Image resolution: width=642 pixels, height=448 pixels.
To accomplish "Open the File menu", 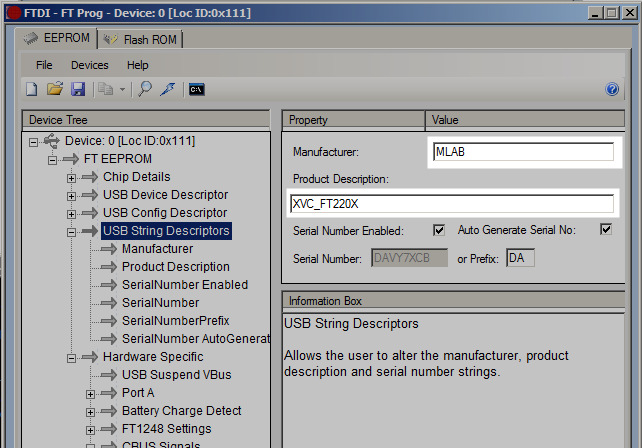I will click(44, 65).
